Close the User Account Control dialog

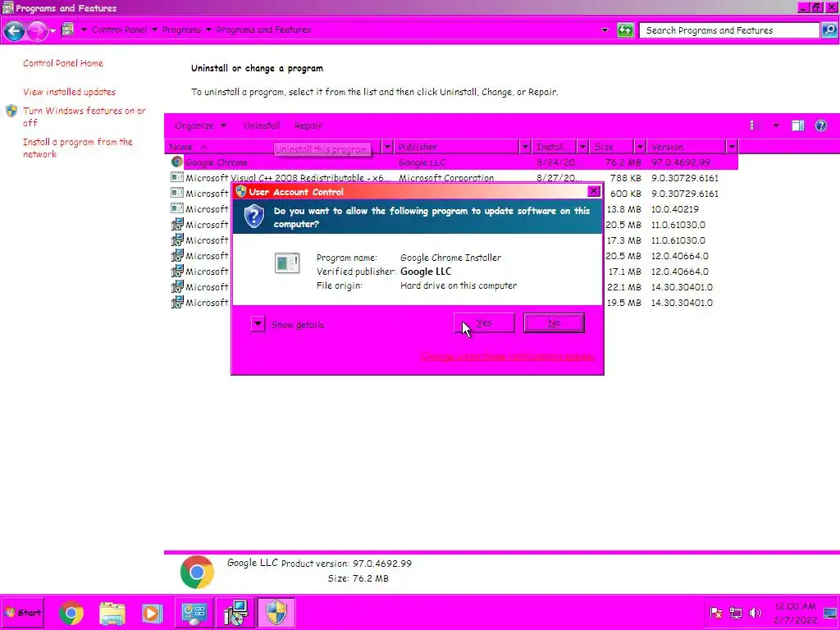594,191
